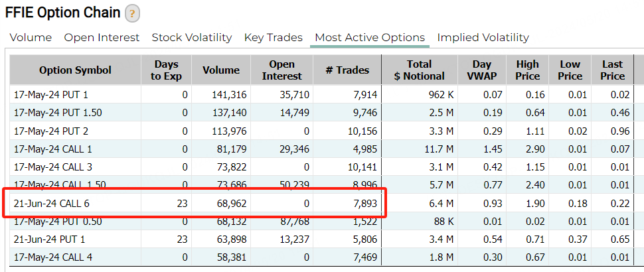Select the 17-May-24 PUT 1 row
Screen dimensions: 644x272
coord(50,95)
